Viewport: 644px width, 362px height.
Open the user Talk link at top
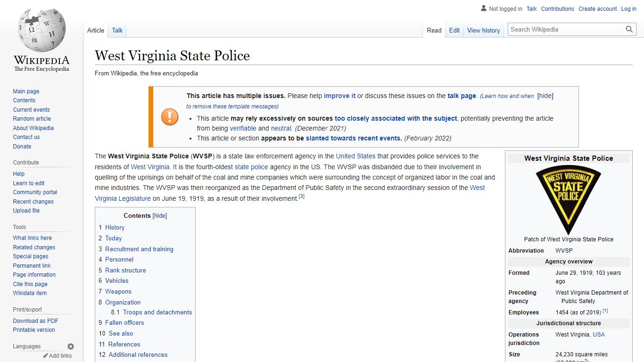[x=532, y=9]
